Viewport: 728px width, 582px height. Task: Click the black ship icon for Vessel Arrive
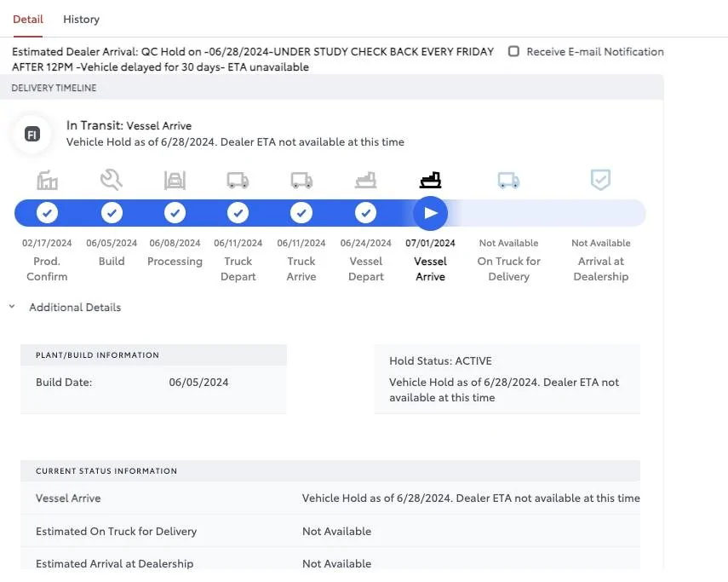[431, 180]
